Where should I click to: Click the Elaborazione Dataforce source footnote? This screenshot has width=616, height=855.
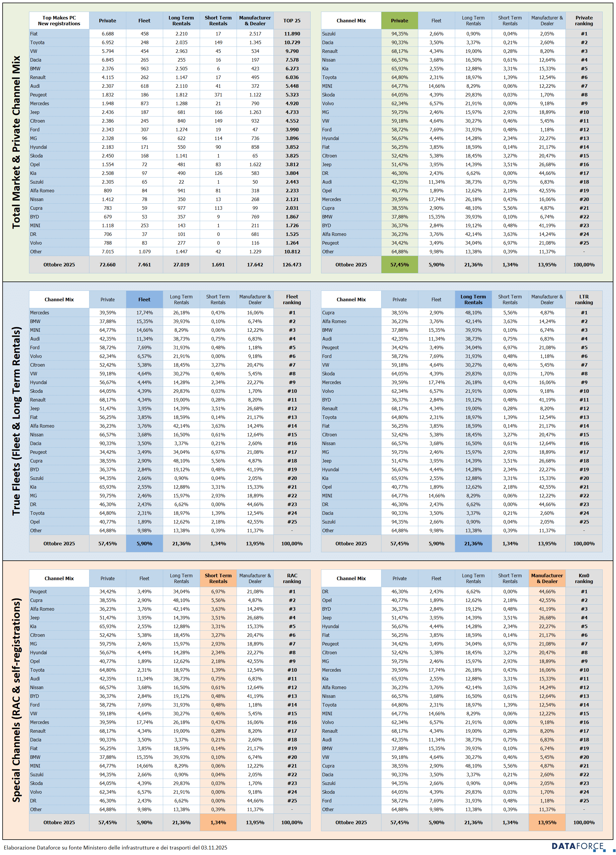click(x=116, y=847)
